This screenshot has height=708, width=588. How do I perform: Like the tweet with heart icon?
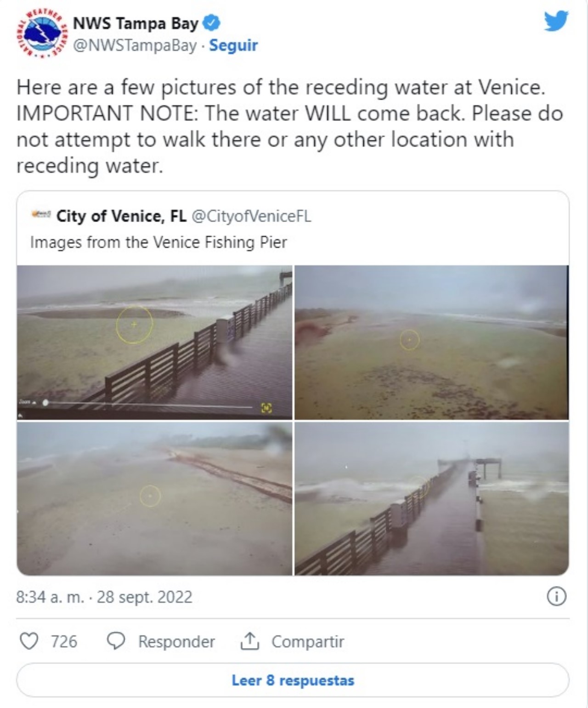pos(29,641)
